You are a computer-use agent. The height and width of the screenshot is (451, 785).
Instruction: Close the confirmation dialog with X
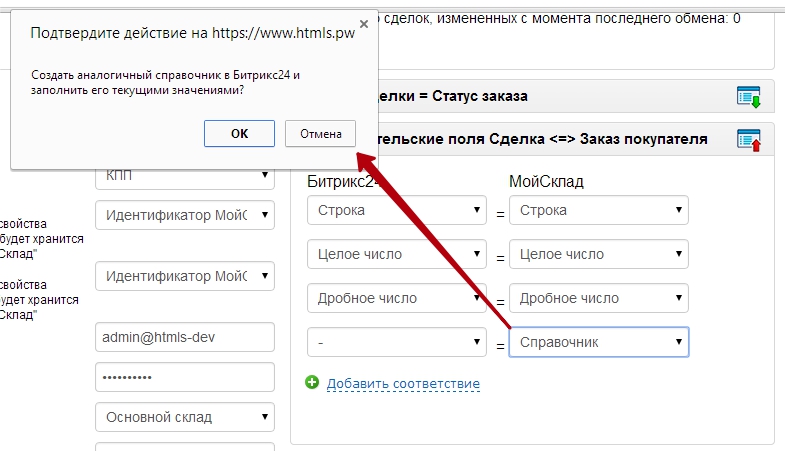[363, 24]
